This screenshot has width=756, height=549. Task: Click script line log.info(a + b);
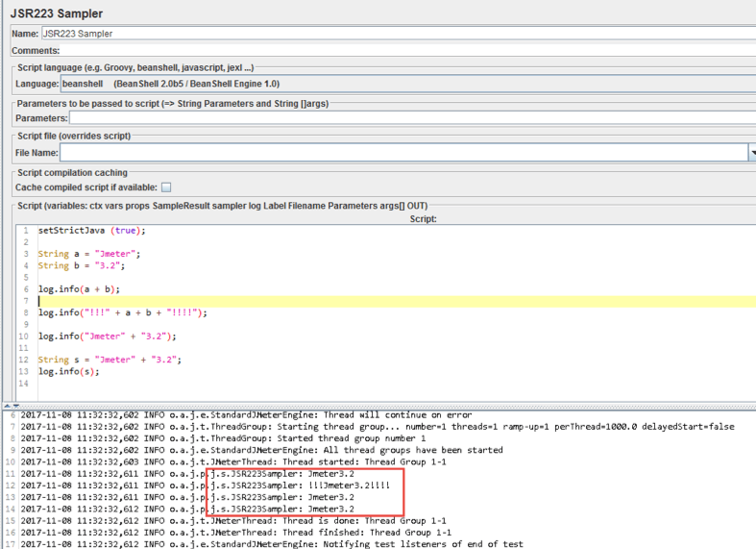[x=79, y=289]
